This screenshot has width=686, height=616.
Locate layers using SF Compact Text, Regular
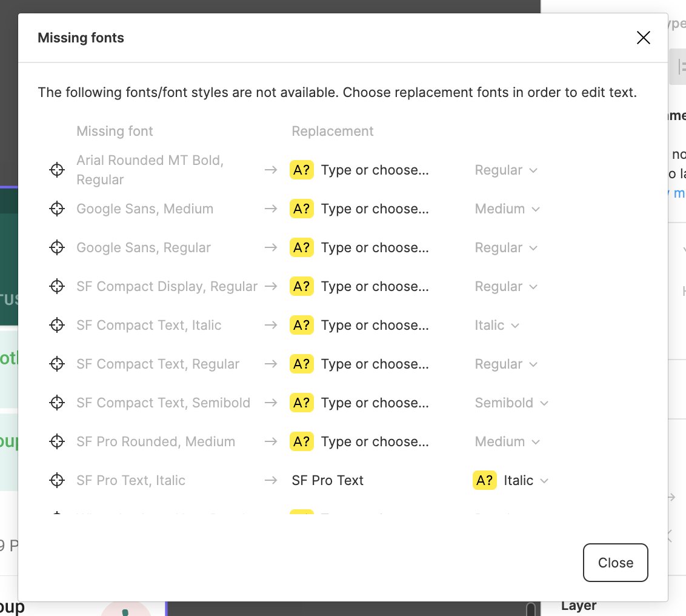[x=57, y=364]
